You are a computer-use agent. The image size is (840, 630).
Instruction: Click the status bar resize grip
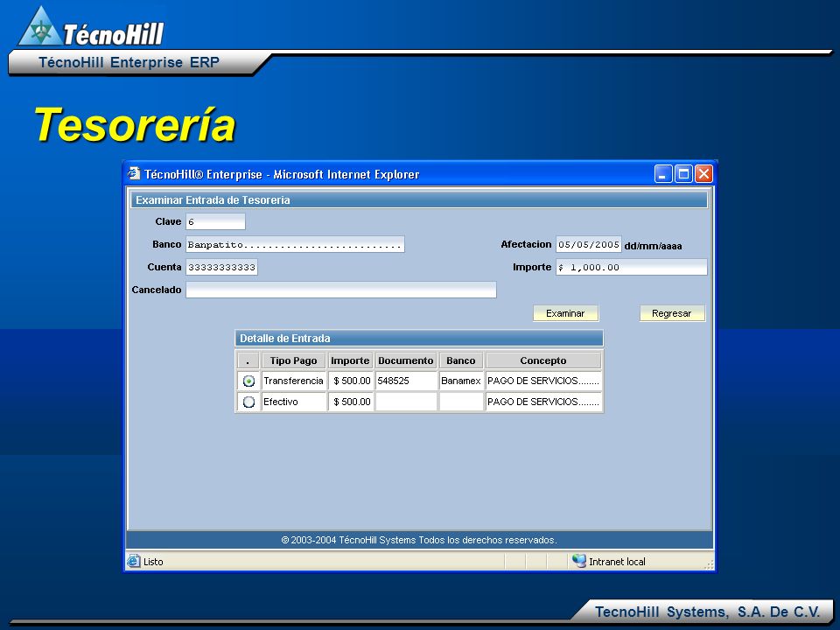click(x=709, y=563)
